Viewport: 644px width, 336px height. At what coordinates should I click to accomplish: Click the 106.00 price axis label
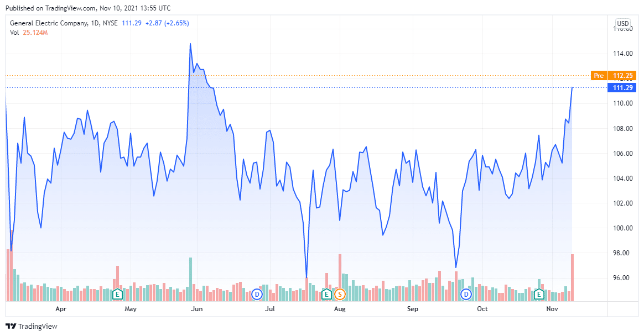[622, 154]
